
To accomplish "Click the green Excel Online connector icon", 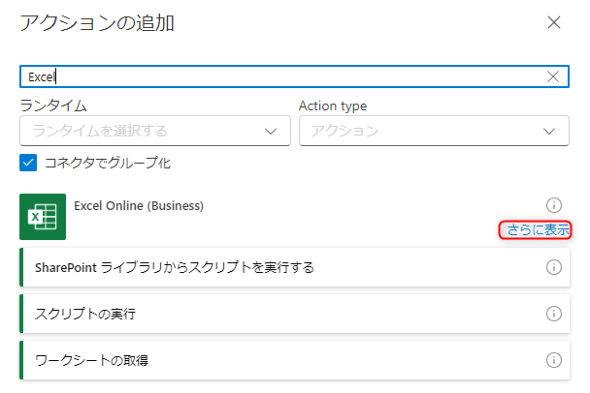I will click(43, 217).
